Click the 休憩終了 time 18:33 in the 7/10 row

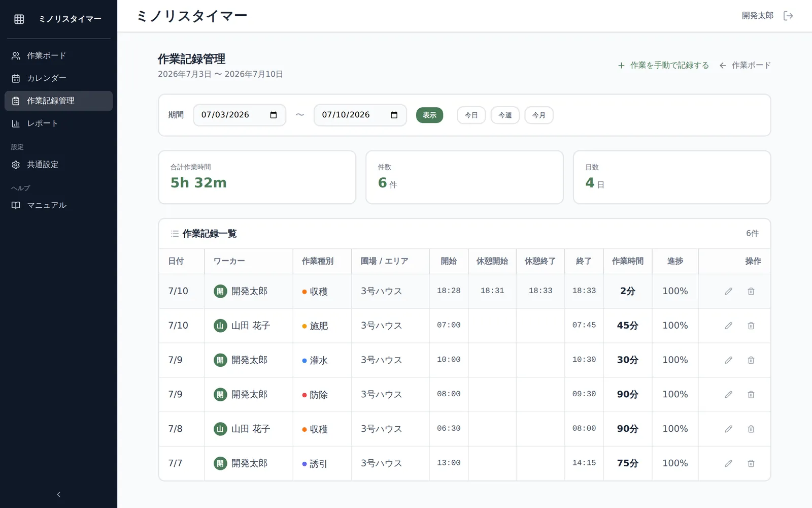(x=540, y=291)
